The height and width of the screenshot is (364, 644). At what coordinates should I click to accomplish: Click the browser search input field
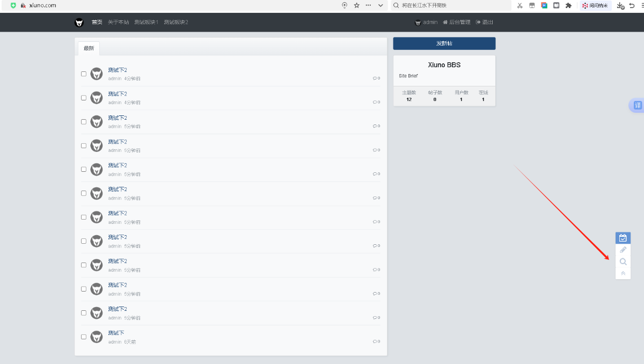(451, 5)
